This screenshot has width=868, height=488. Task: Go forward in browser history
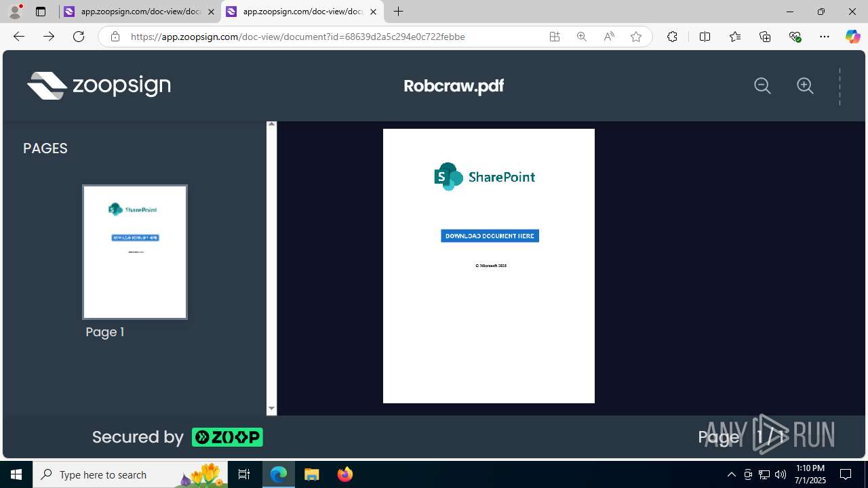coord(49,37)
